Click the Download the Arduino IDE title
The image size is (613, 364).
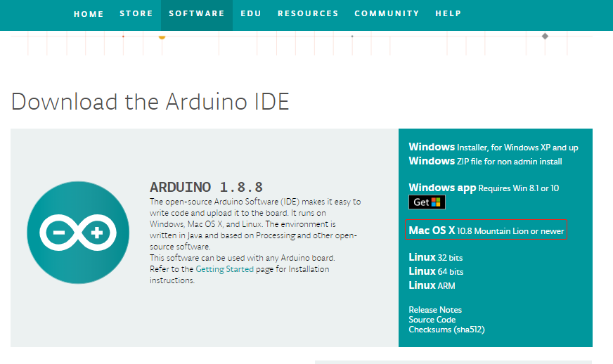pyautogui.click(x=150, y=102)
